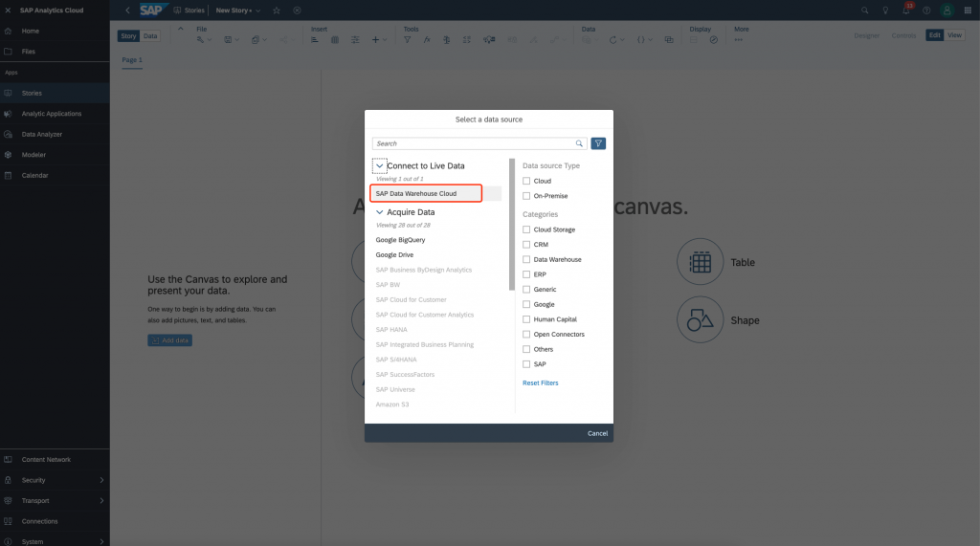The height and width of the screenshot is (546, 980).
Task: Select Google Drive data source
Action: tap(394, 255)
